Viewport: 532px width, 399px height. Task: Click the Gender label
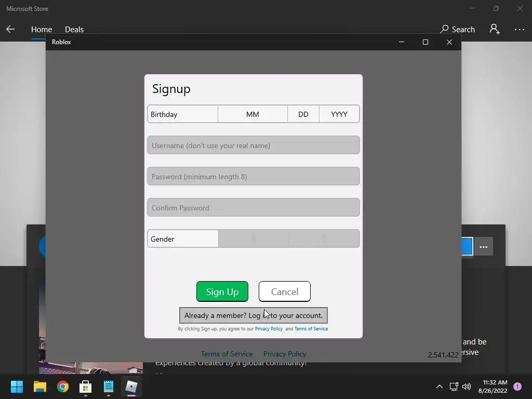(x=163, y=239)
